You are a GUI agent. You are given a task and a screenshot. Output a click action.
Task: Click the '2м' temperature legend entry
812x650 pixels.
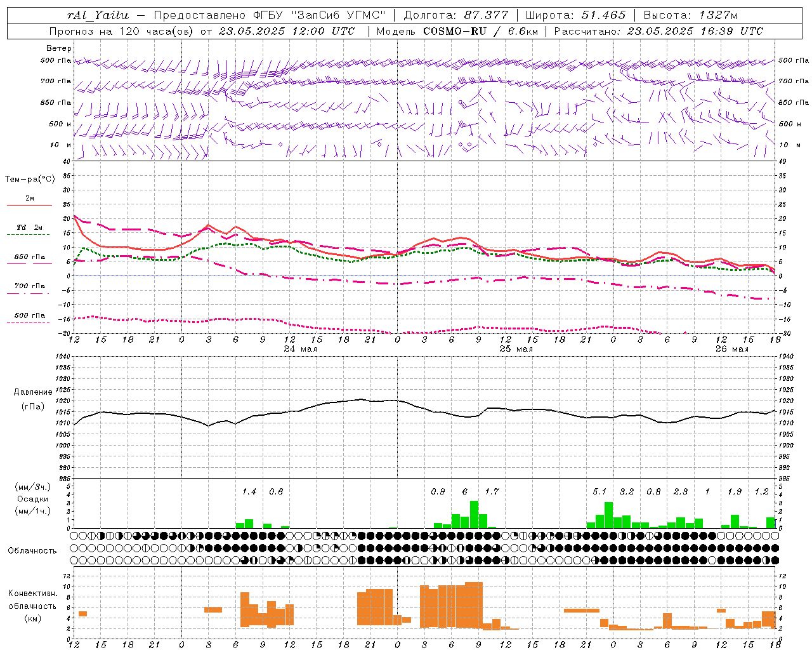tap(30, 199)
